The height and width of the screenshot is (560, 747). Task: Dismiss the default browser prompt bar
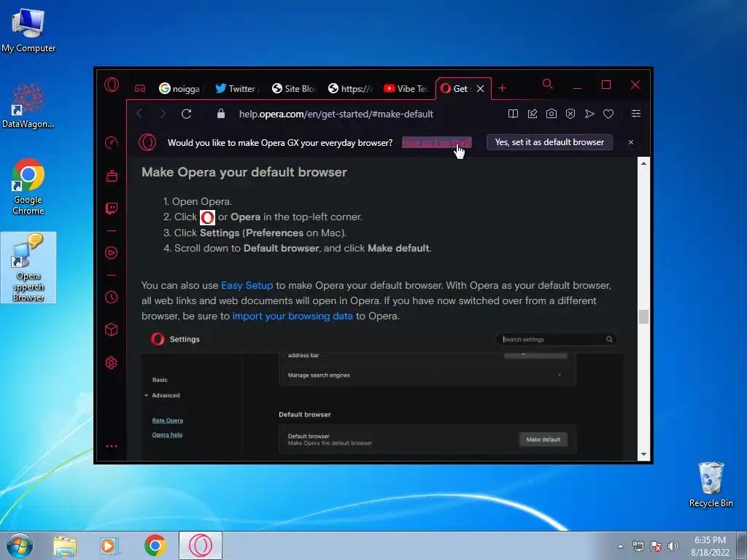coord(631,142)
